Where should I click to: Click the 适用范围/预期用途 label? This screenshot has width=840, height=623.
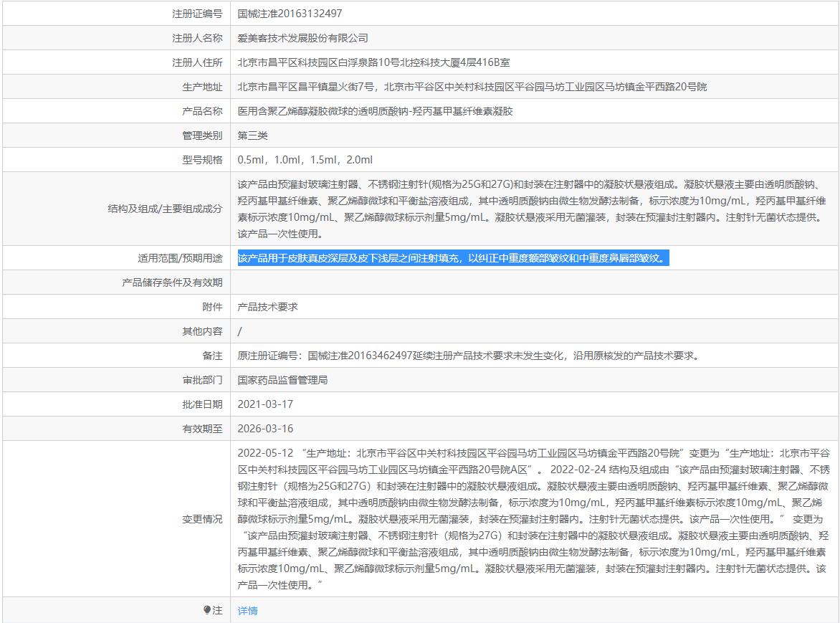[x=180, y=258]
